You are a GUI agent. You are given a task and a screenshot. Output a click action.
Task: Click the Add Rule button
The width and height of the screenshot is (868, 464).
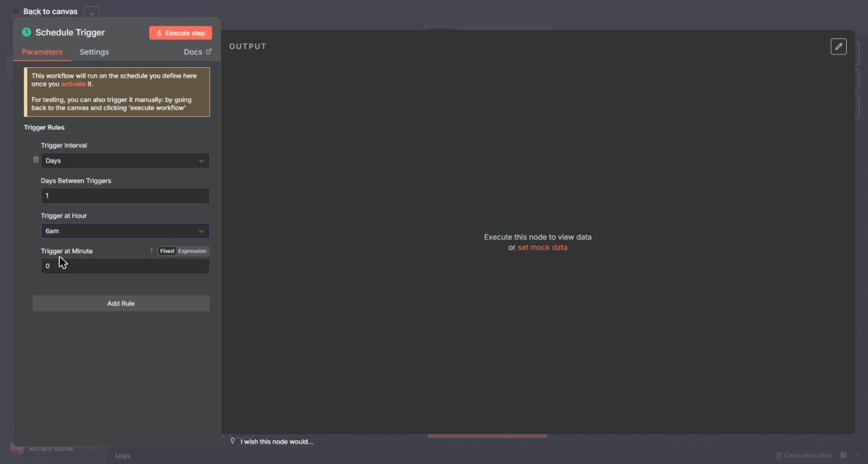tap(121, 303)
